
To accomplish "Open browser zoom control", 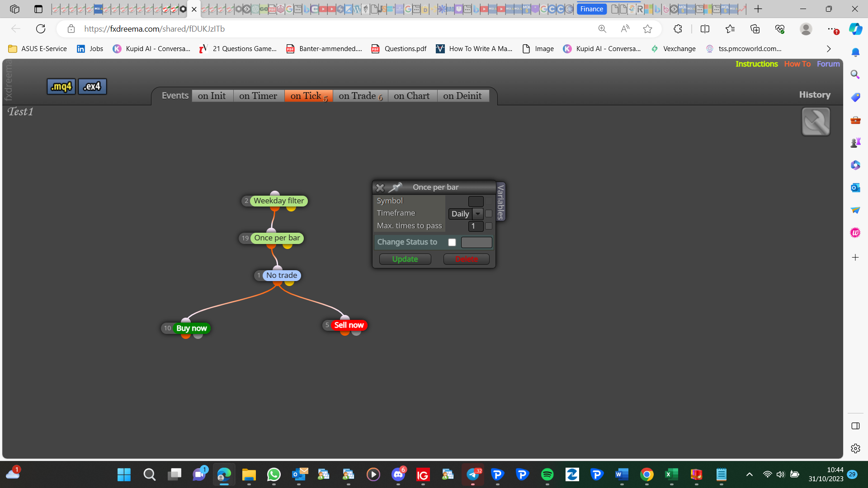I will (x=602, y=29).
